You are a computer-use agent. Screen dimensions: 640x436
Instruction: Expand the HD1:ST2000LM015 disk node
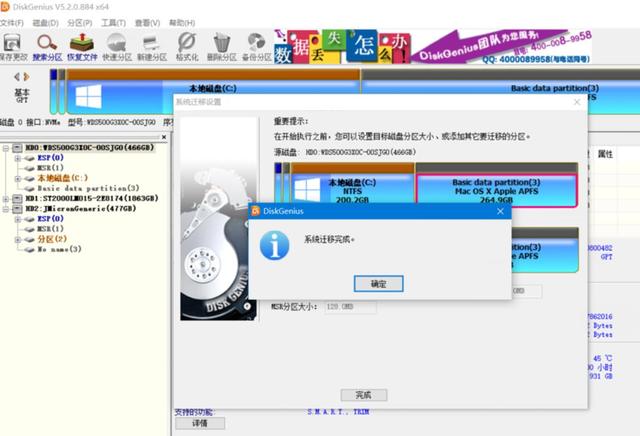point(6,199)
